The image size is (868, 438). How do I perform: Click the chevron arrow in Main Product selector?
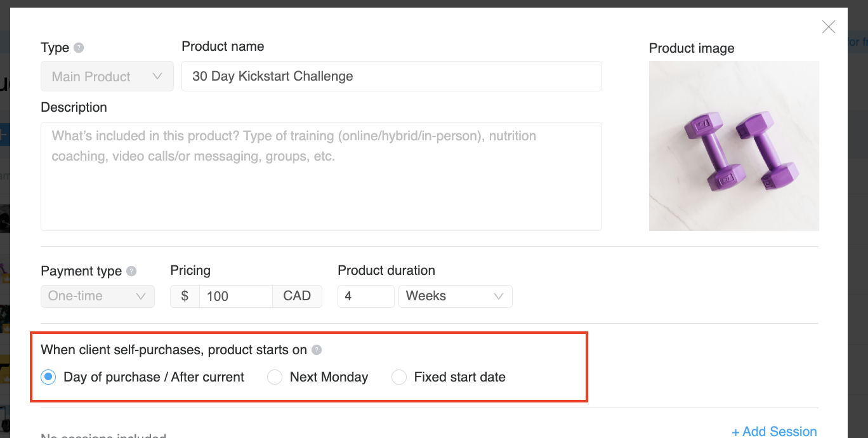158,77
